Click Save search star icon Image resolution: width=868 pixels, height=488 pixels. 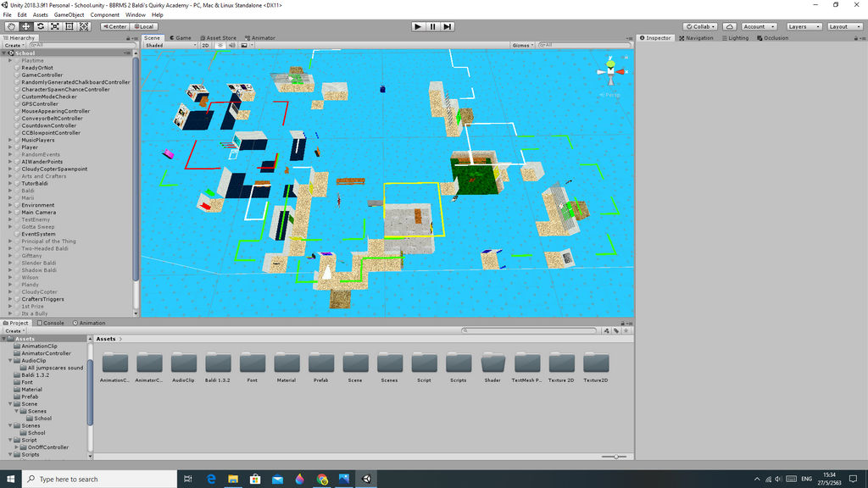626,331
